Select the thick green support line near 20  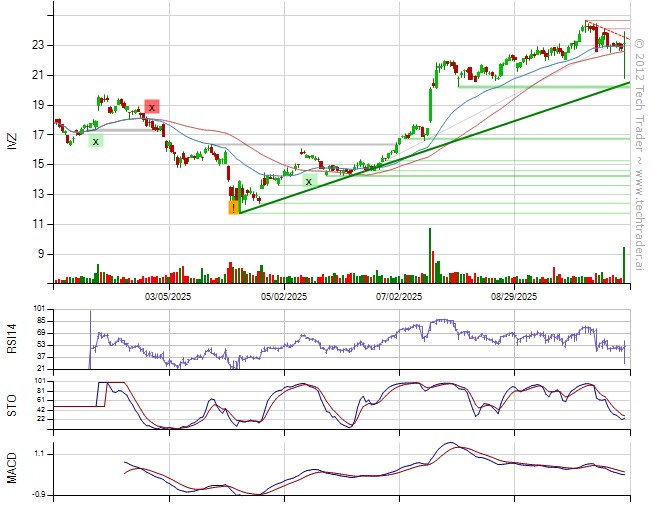[x=540, y=87]
